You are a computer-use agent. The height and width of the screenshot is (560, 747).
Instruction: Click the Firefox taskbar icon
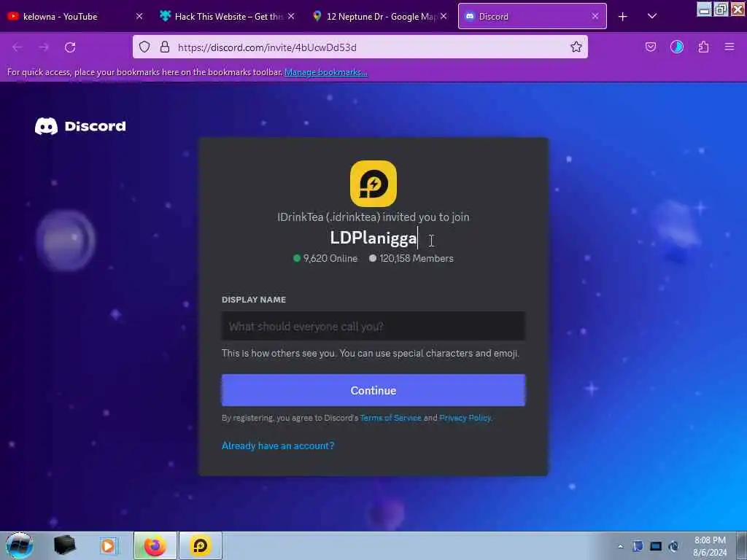155,545
